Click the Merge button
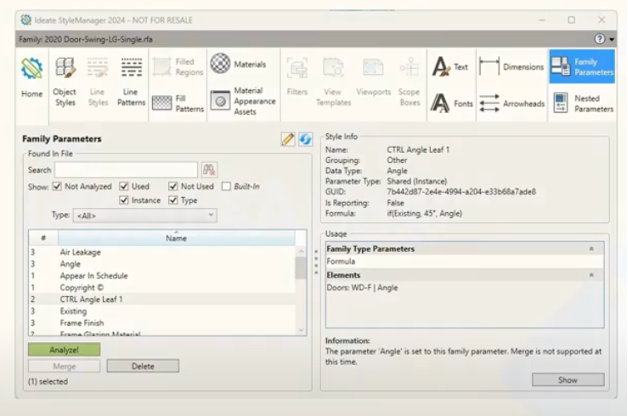 coord(64,366)
